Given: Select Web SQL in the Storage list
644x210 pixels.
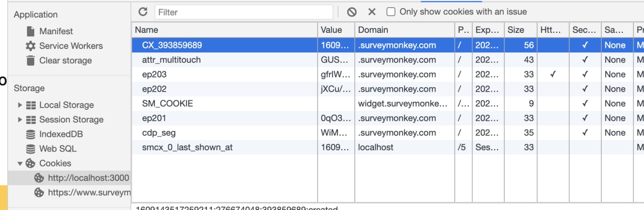Looking at the screenshot, I should (58, 149).
